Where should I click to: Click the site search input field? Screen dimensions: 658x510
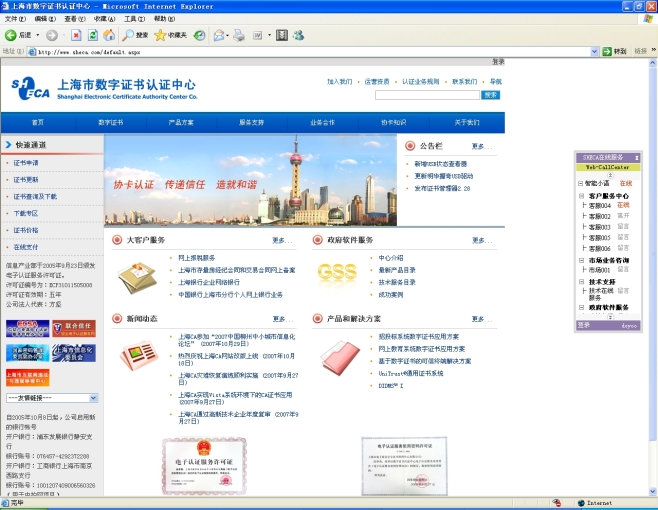click(427, 95)
